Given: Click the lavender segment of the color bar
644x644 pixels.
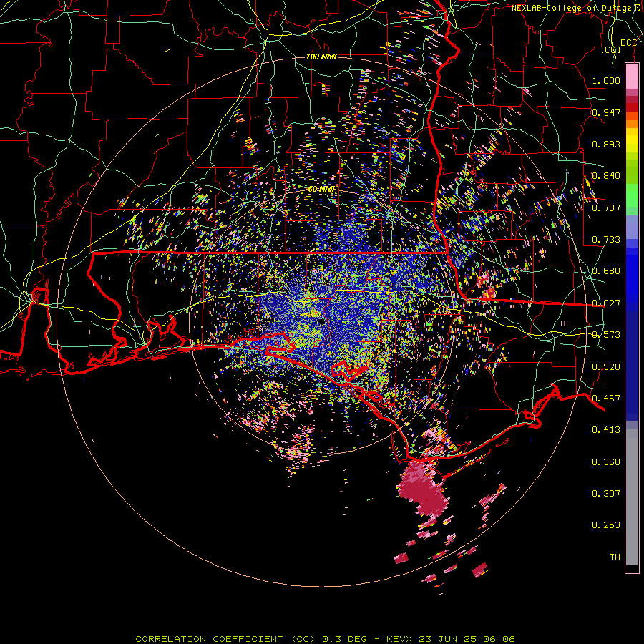Looking at the screenshot, I should tap(632, 227).
